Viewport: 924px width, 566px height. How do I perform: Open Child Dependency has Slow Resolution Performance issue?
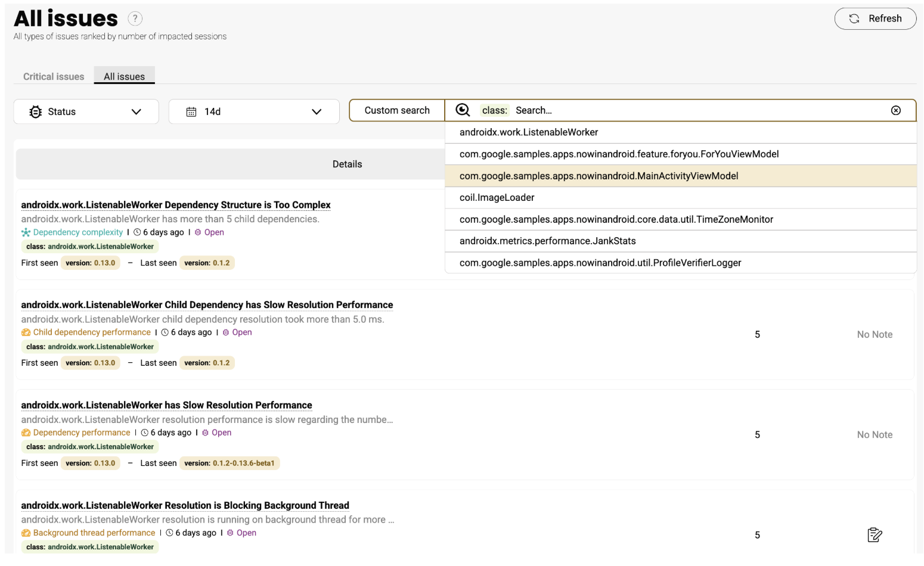click(207, 305)
